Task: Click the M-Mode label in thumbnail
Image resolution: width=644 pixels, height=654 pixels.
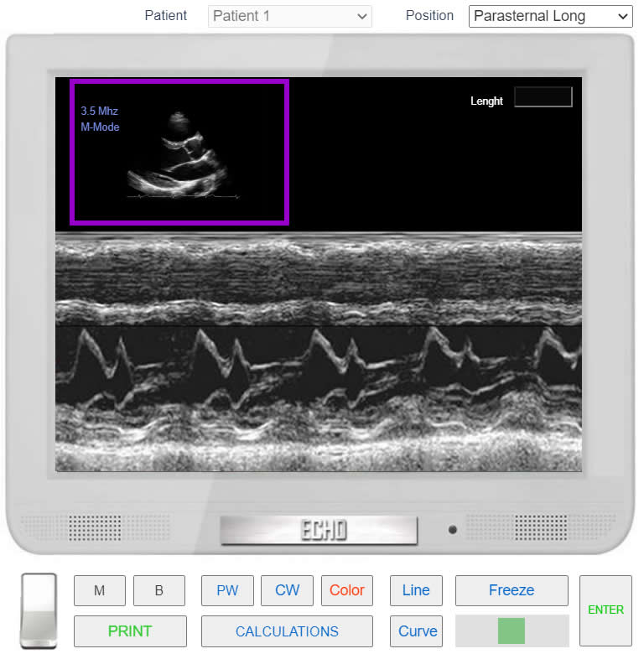Action: [x=100, y=127]
